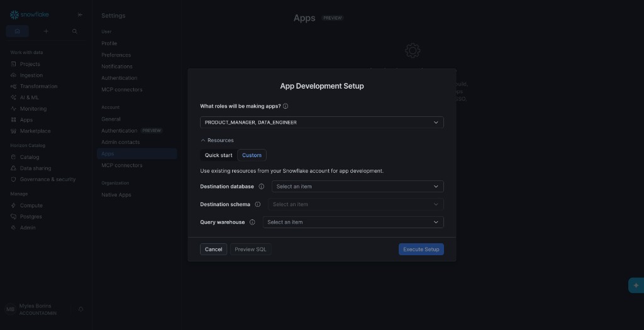
Task: Click the Apps grid icon in sidebar
Action: (14, 120)
